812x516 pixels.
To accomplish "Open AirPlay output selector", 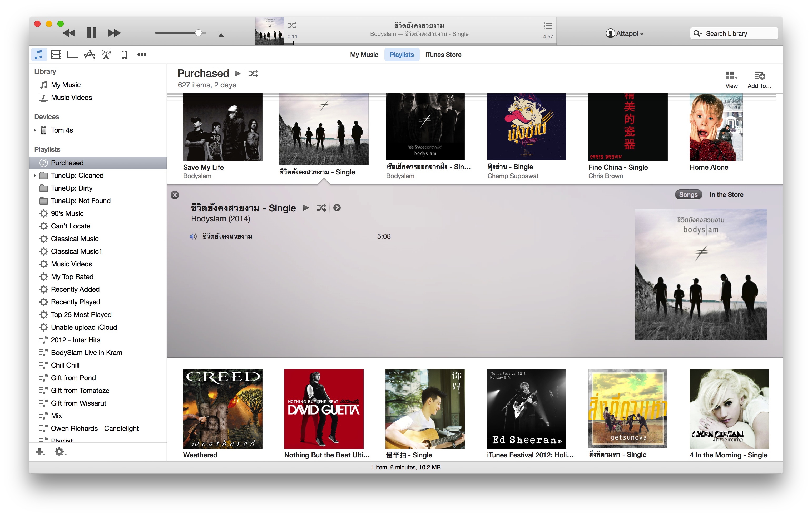I will (221, 33).
